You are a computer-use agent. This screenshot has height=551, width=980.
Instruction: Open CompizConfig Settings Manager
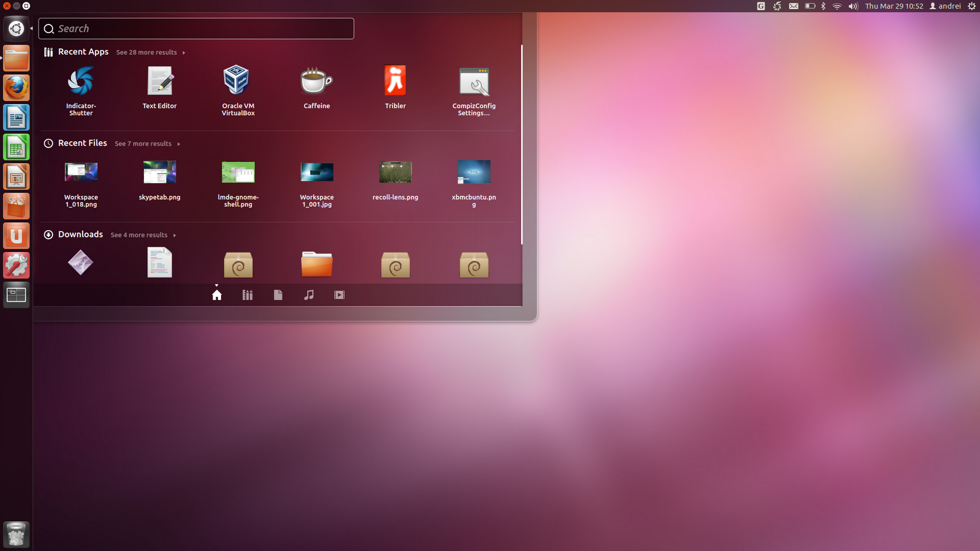tap(474, 83)
